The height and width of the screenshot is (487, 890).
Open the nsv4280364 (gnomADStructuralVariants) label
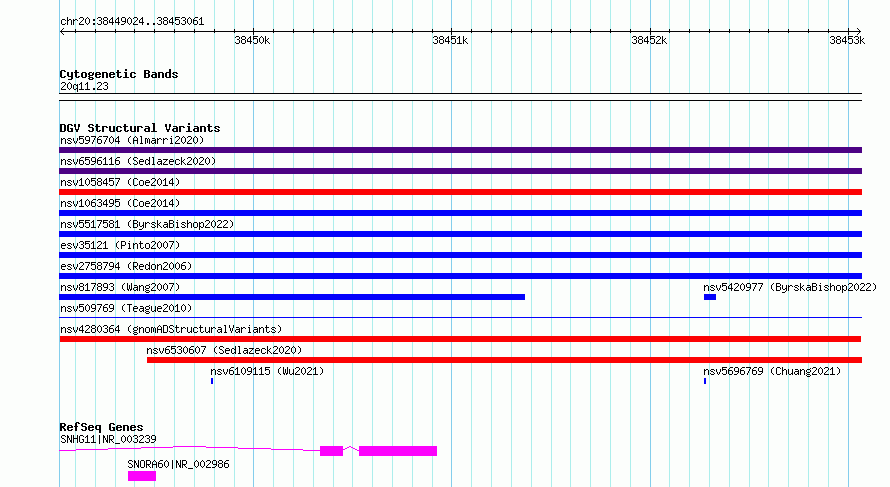pos(171,329)
